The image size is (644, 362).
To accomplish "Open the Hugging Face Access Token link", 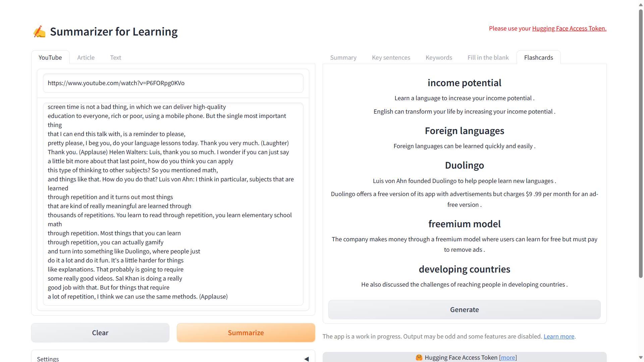I will 569,28.
